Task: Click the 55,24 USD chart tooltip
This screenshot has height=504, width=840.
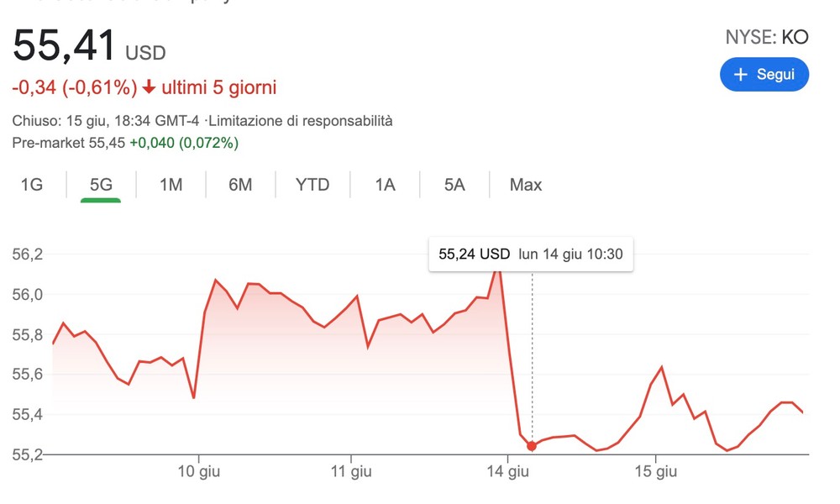Action: (x=530, y=254)
